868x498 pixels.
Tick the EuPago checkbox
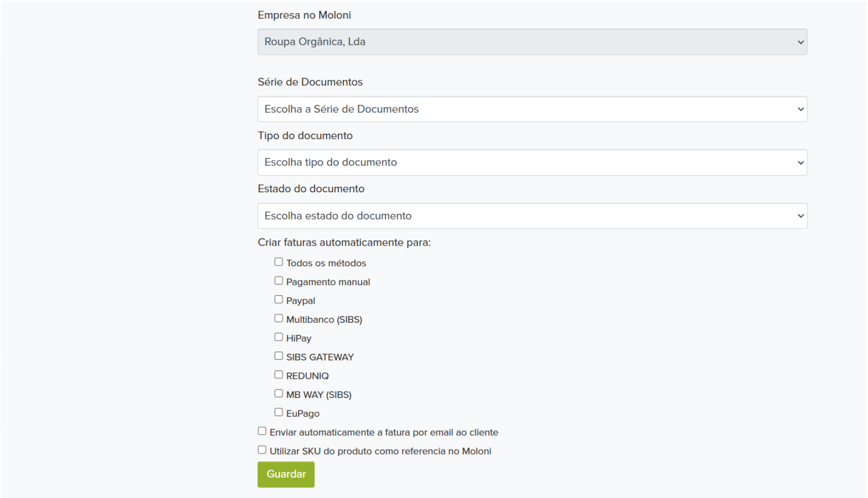pos(279,412)
